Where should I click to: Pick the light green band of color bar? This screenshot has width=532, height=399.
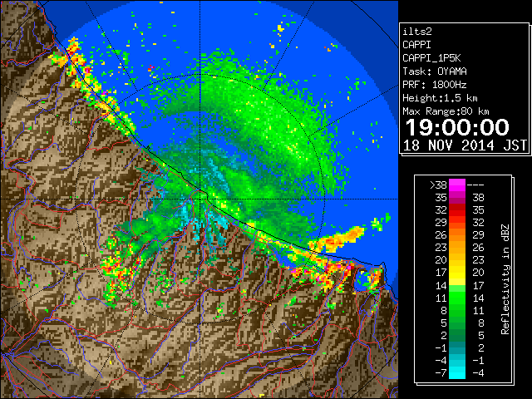[x=457, y=288]
